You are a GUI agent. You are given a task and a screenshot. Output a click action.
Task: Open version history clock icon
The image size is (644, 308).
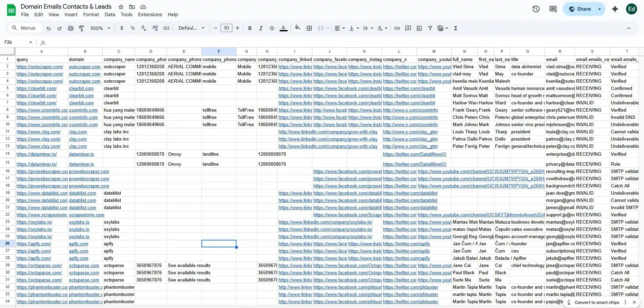[536, 9]
